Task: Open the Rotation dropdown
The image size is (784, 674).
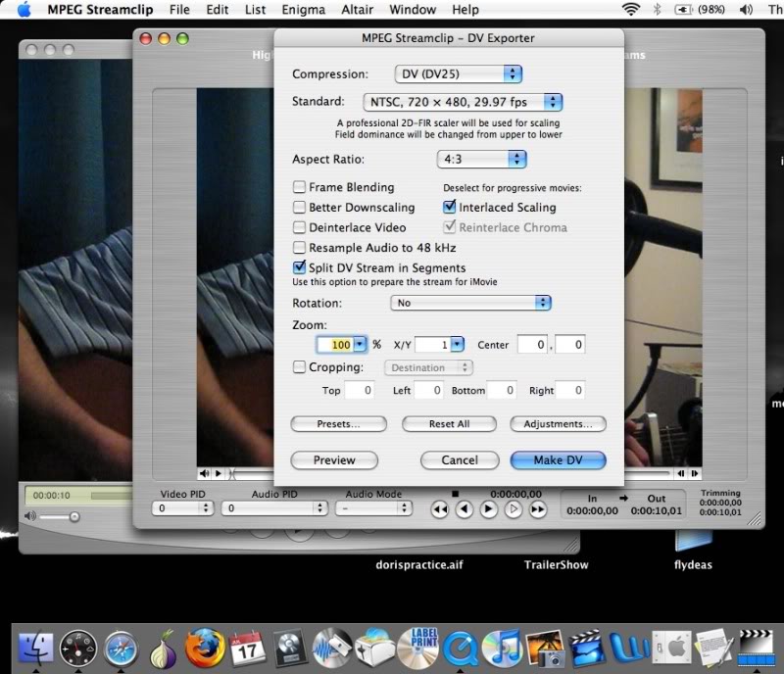Action: [470, 303]
